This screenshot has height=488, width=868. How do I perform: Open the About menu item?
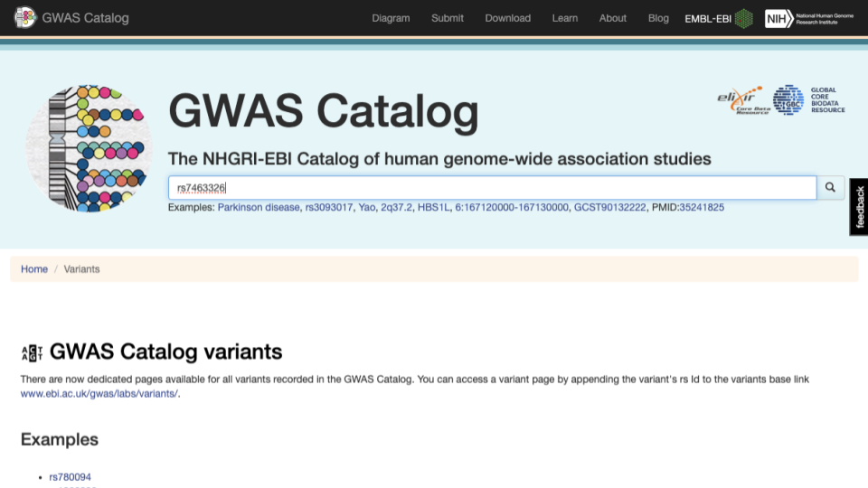[613, 18]
